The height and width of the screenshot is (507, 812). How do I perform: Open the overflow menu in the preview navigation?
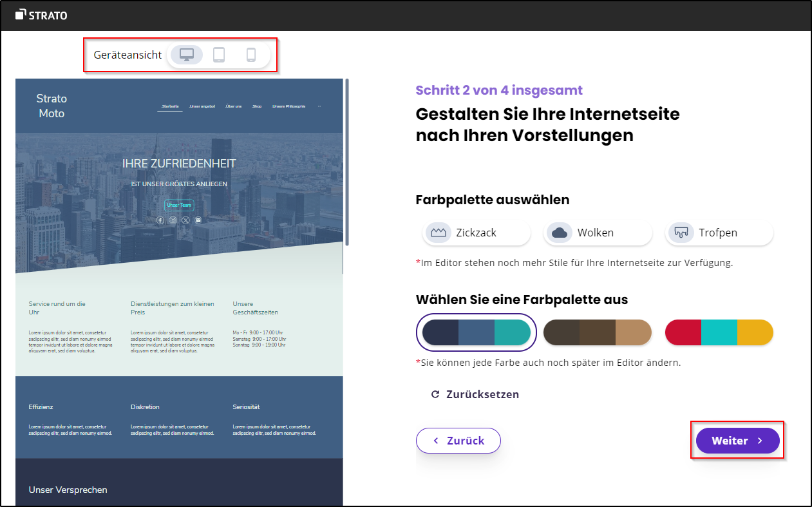click(319, 106)
